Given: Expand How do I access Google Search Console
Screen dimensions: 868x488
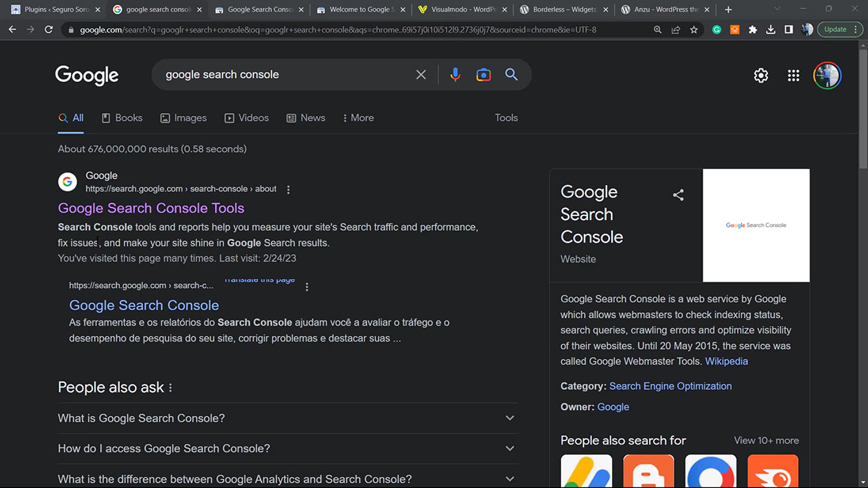Looking at the screenshot, I should (x=288, y=449).
